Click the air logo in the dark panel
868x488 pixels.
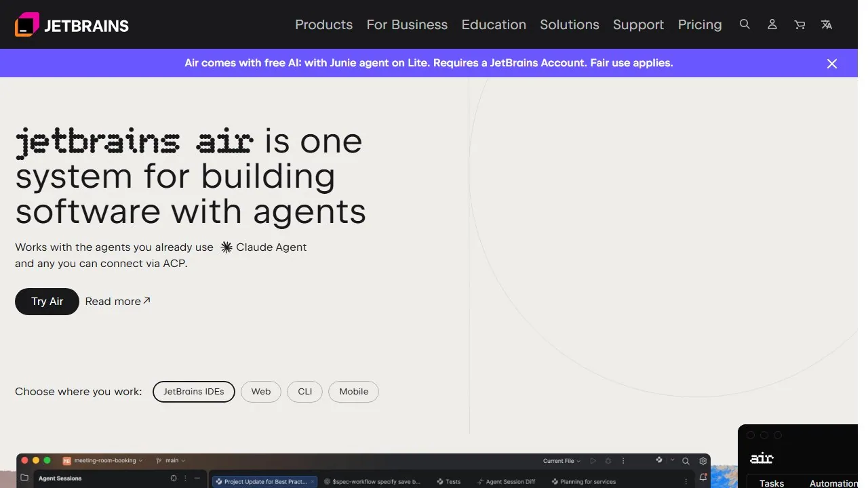pyautogui.click(x=762, y=459)
